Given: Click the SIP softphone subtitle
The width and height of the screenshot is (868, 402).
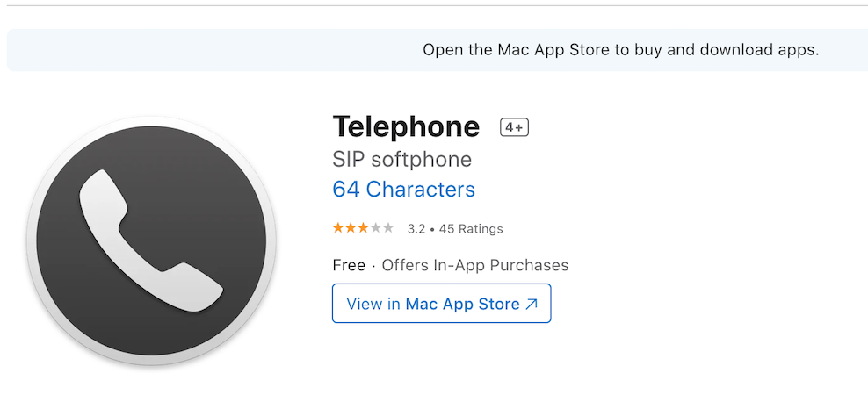Looking at the screenshot, I should [x=401, y=160].
